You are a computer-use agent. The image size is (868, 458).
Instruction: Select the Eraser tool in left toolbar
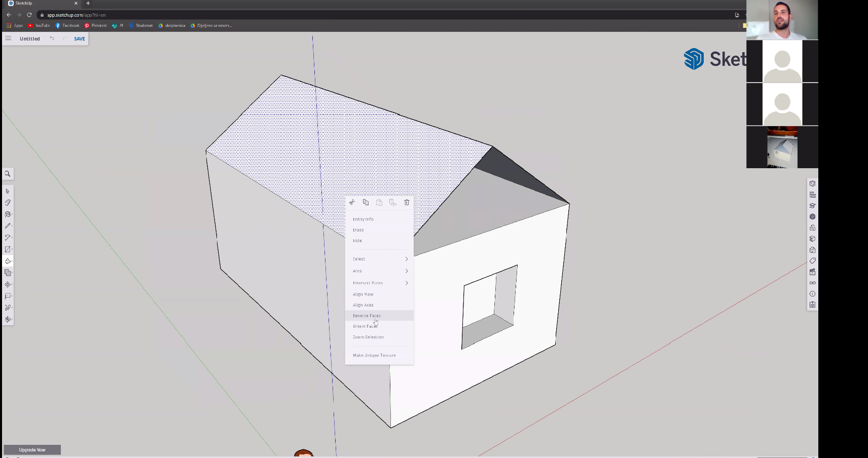(x=8, y=203)
